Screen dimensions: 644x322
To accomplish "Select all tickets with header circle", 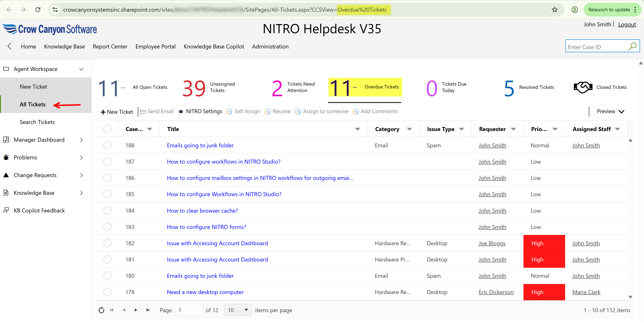I will [107, 129].
